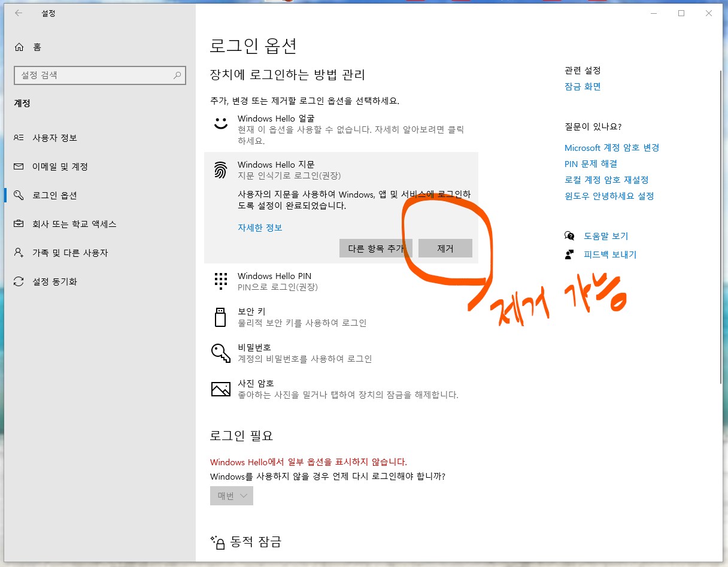
Task: Click the 사진 암호 picture icon
Action: click(221, 389)
